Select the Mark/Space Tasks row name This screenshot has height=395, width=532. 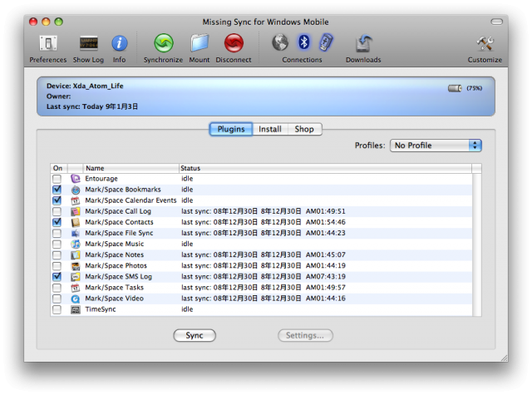tap(115, 288)
